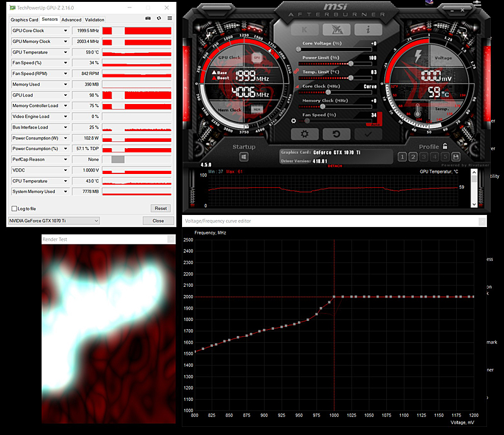
Task: Click the GPU-Z Close button
Action: click(158, 221)
